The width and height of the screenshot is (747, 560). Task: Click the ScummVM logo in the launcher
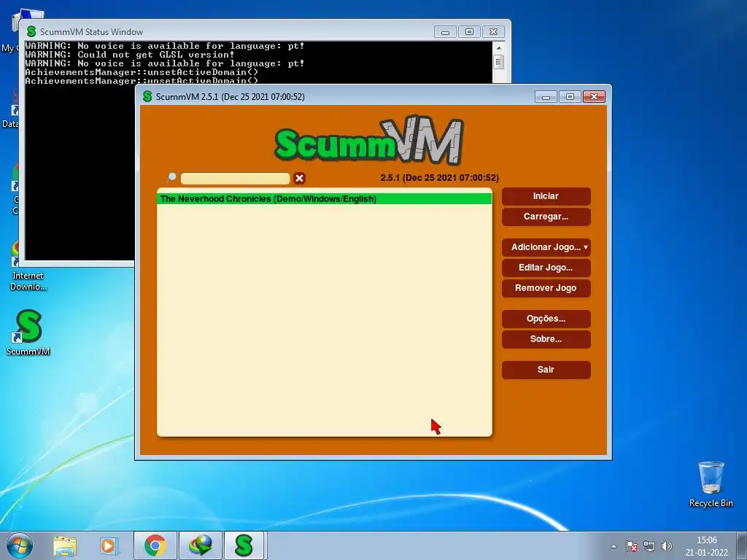[368, 140]
